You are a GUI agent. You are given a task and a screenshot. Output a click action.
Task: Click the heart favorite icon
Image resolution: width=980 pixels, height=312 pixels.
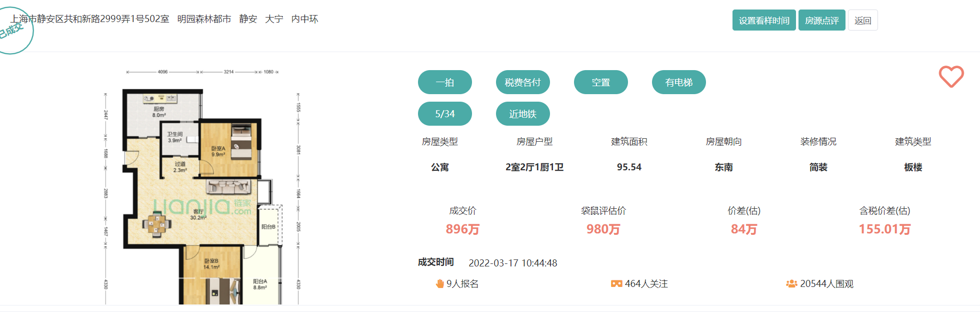click(x=950, y=77)
